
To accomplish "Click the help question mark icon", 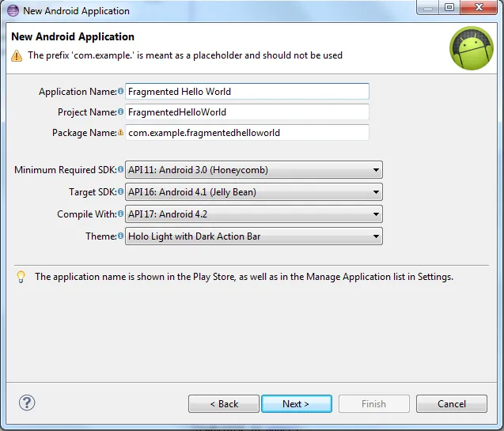I will coord(28,403).
